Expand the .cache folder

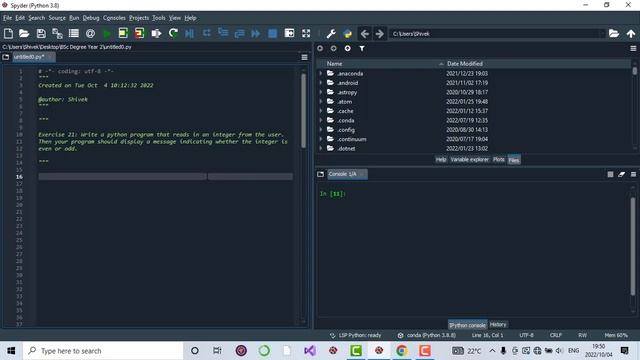(x=321, y=111)
